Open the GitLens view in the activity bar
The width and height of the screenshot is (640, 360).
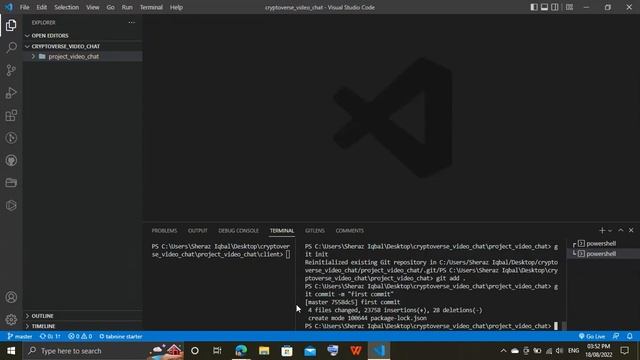[11, 138]
